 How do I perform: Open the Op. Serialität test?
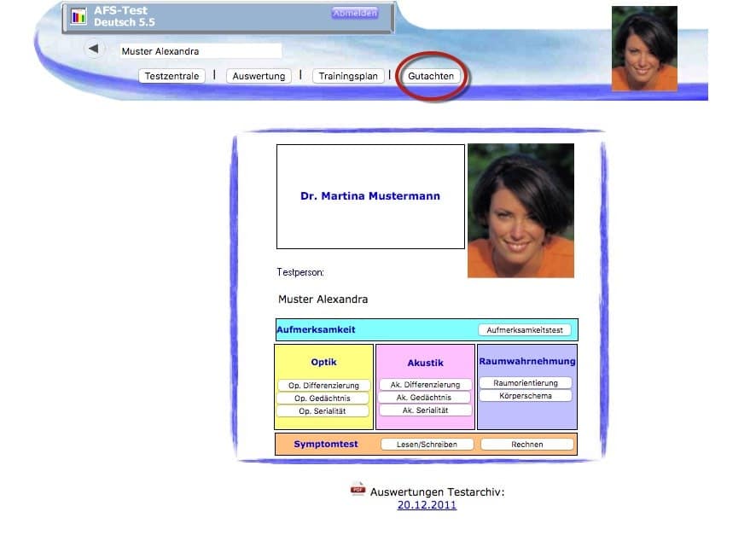(x=323, y=411)
